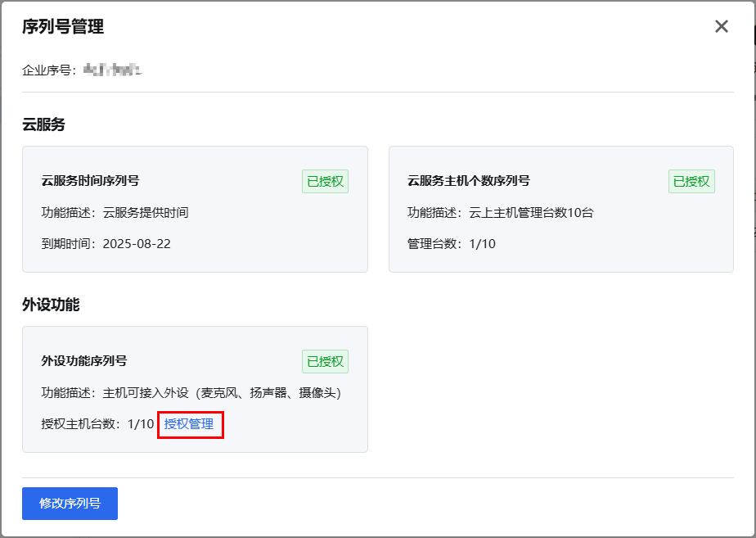This screenshot has height=538, width=756.
Task: Open the 授权管理 link
Action: tap(189, 424)
